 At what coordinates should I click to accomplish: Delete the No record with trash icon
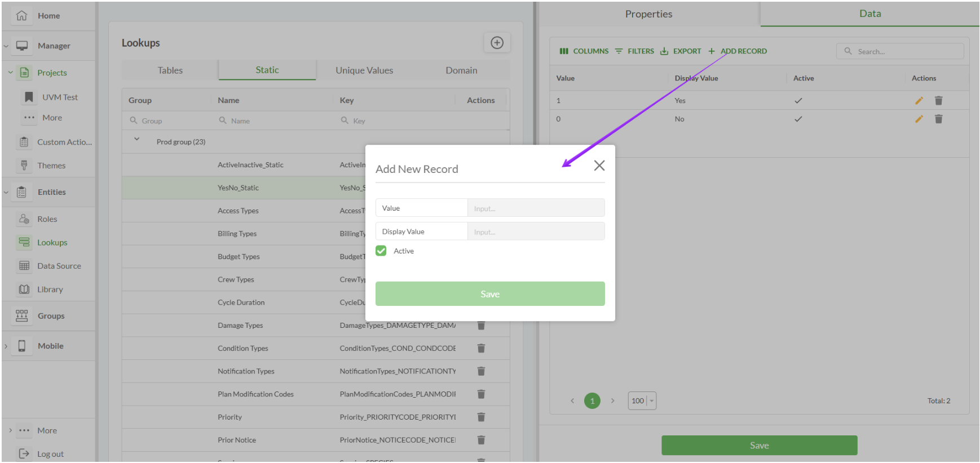point(938,119)
